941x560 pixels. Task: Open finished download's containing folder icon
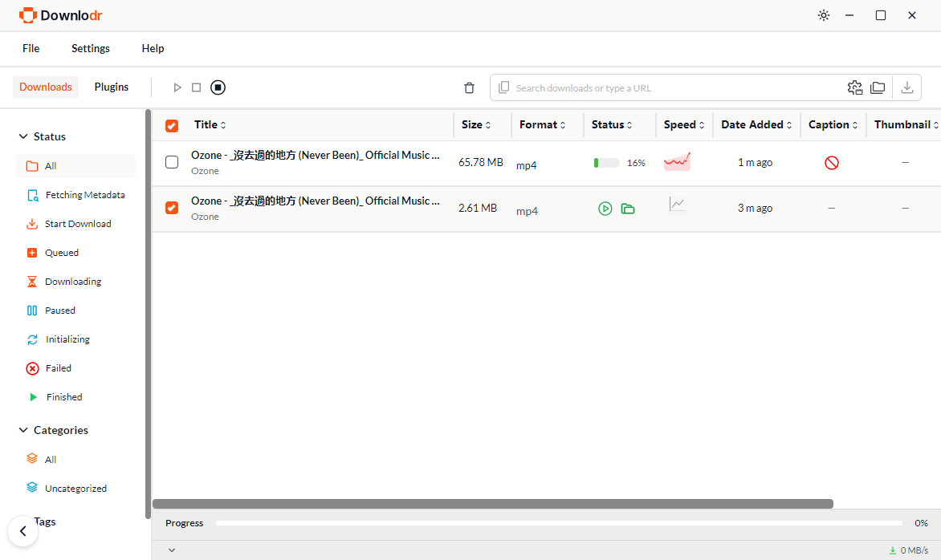628,209
